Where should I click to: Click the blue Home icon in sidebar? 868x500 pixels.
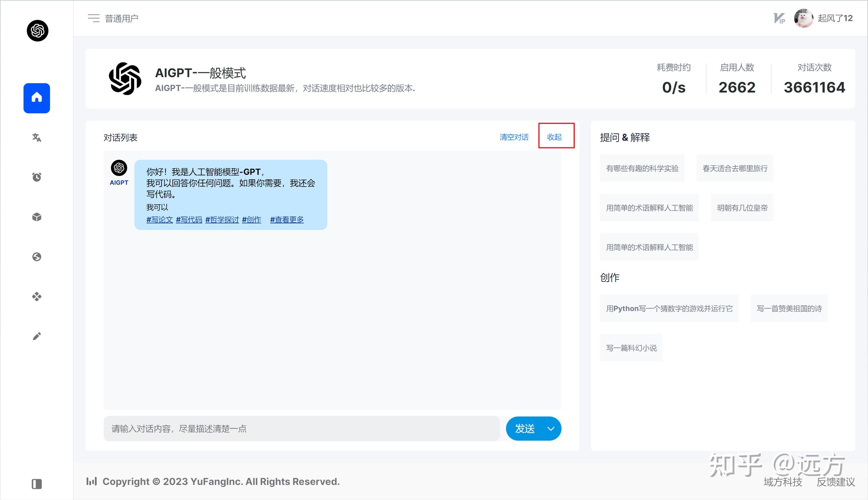pyautogui.click(x=37, y=98)
